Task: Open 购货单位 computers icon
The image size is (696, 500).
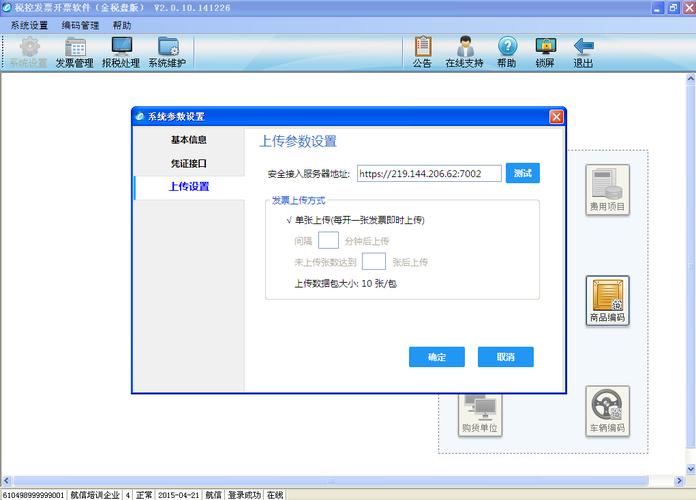Action: 480,415
